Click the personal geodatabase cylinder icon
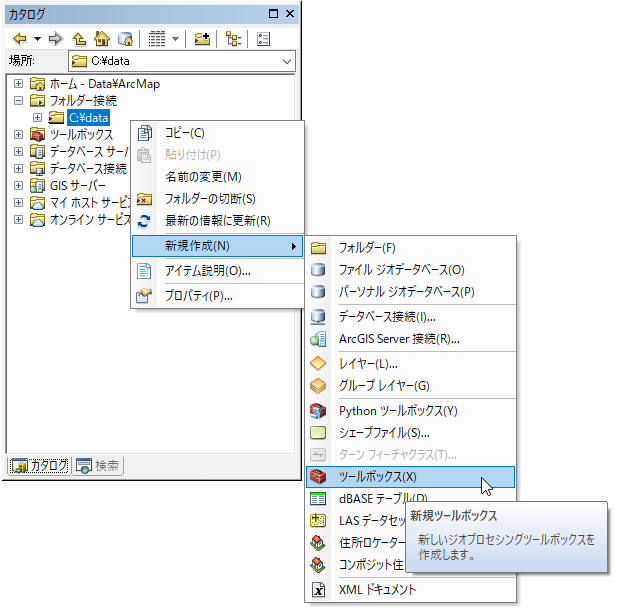617x610 pixels. pos(318,292)
